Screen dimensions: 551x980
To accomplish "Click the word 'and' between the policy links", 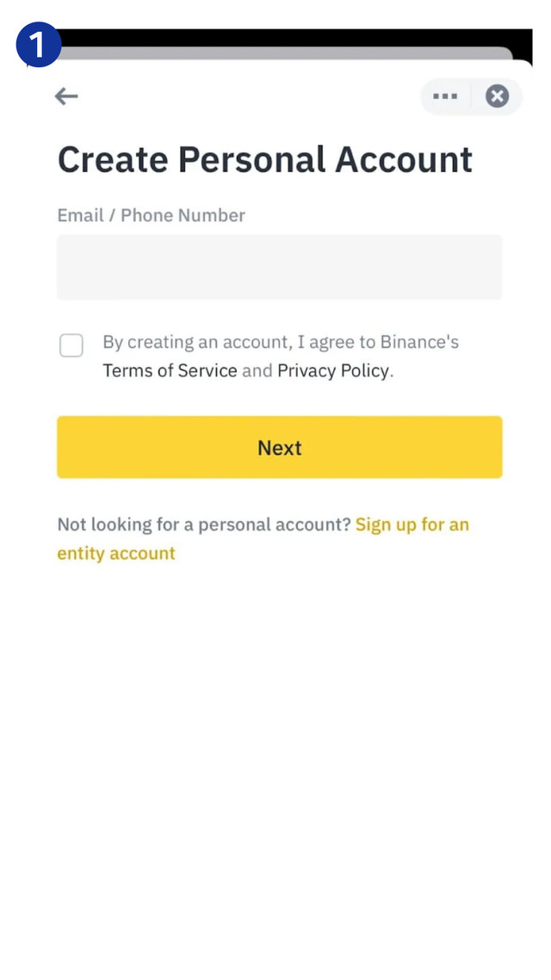I will click(257, 371).
